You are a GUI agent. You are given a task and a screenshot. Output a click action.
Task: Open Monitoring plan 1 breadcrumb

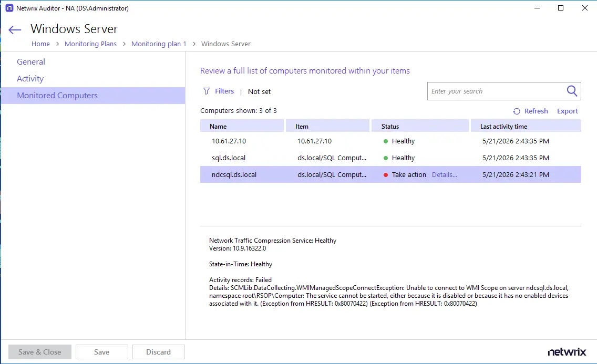pos(159,44)
